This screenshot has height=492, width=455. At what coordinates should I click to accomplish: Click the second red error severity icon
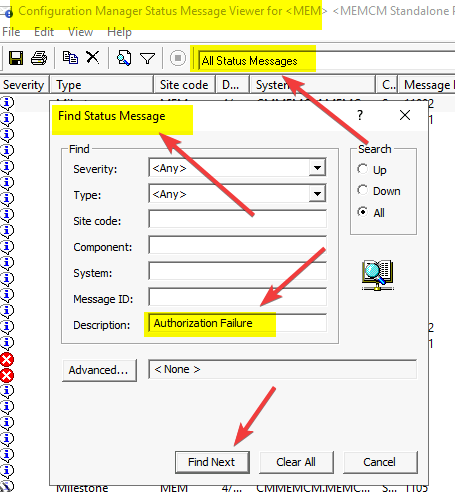pos(7,376)
